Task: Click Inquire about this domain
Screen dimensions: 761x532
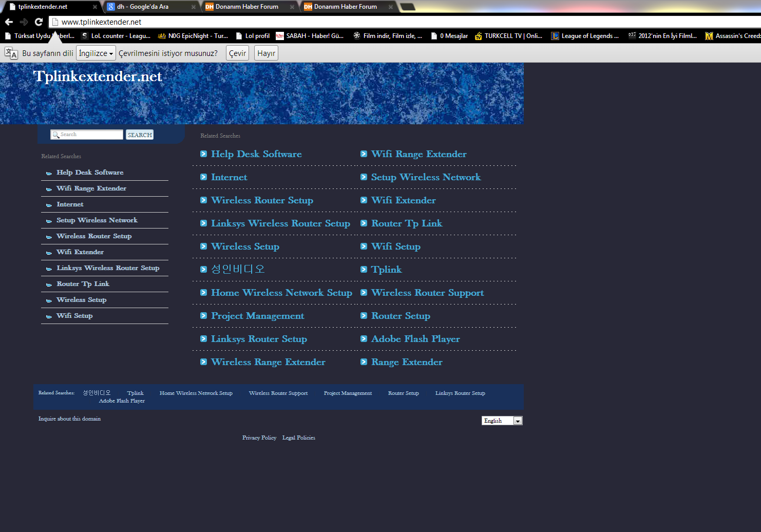Action: pos(69,419)
